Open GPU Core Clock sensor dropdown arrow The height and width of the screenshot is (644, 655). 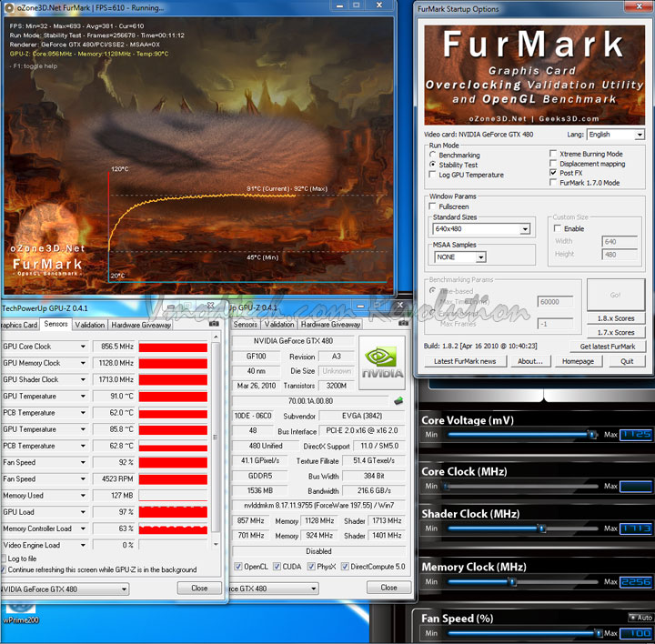(83, 347)
